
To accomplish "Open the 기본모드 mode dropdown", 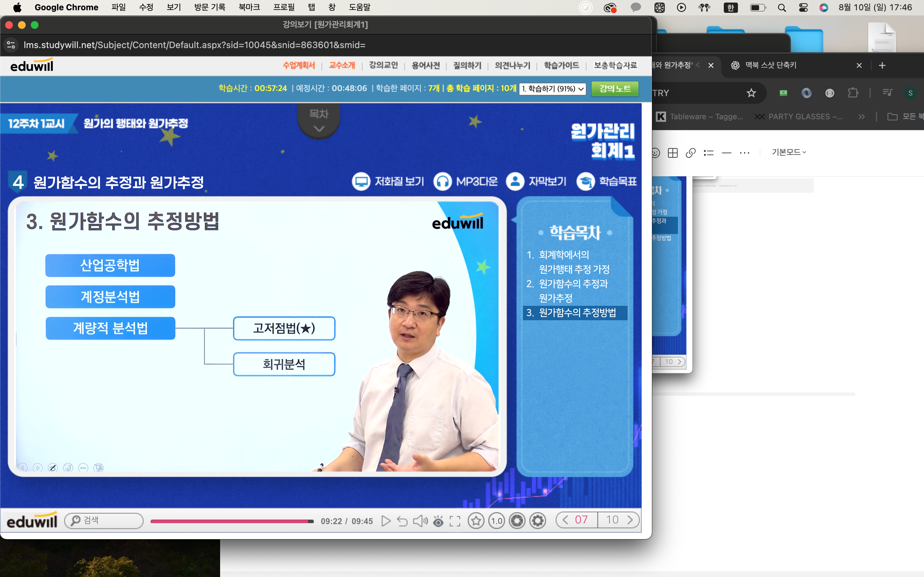I will click(x=789, y=152).
